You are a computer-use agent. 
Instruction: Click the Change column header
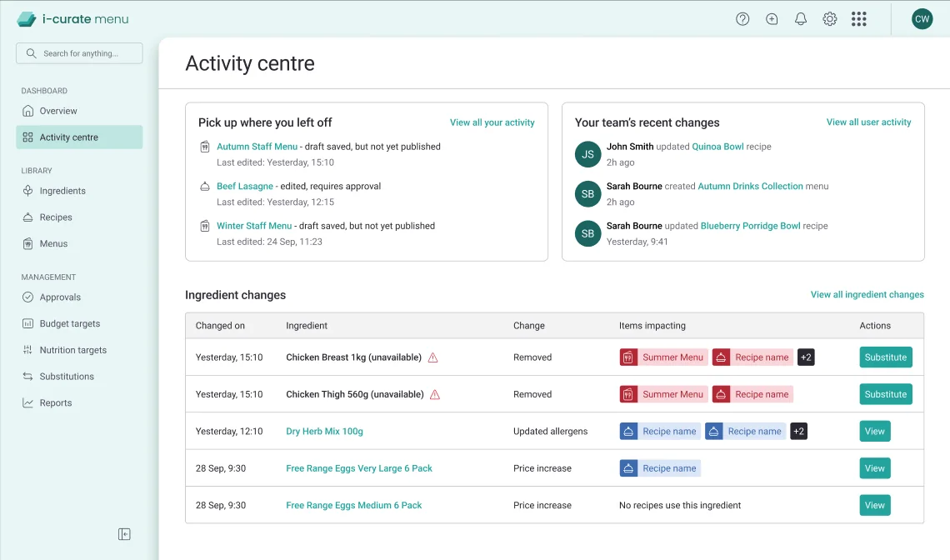[x=529, y=326]
